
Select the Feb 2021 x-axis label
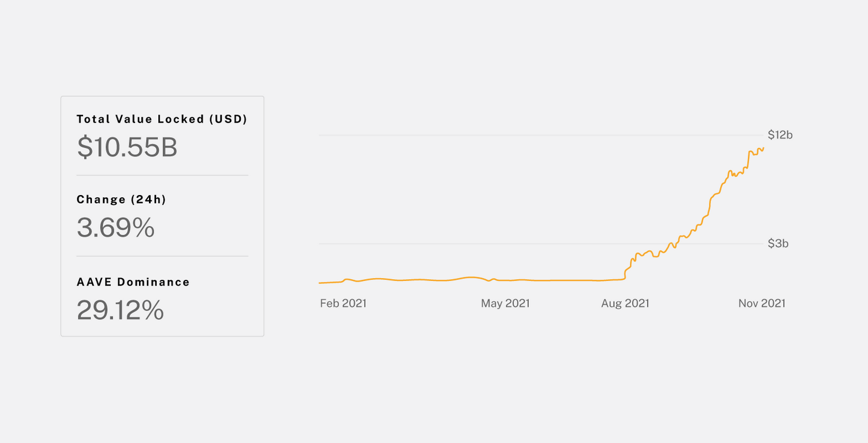343,303
